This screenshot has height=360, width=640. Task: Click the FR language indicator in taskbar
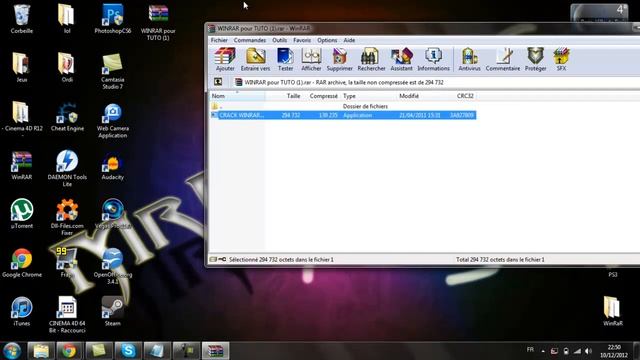530,350
